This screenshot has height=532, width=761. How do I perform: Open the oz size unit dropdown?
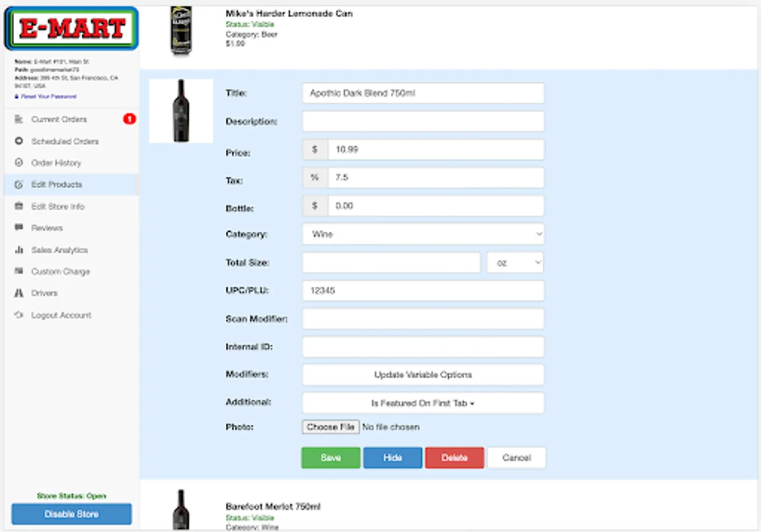point(515,263)
